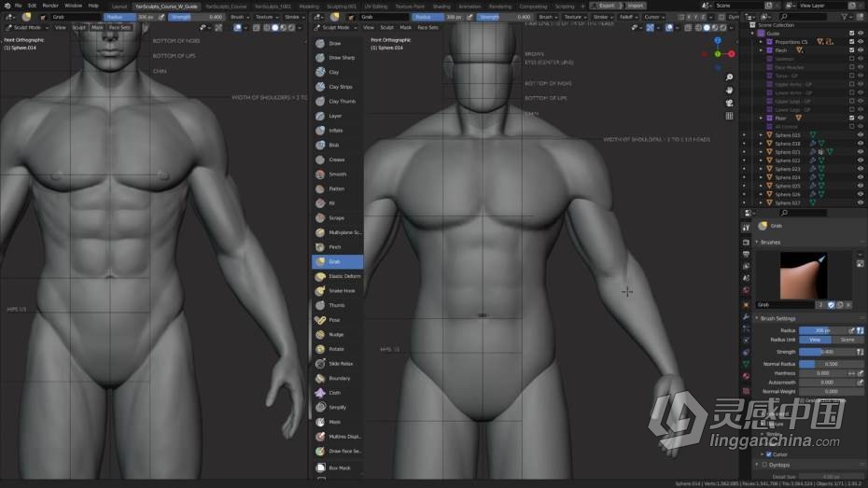Expand the Dyntopo panel
Image resolution: width=868 pixels, height=488 pixels.
tap(757, 465)
